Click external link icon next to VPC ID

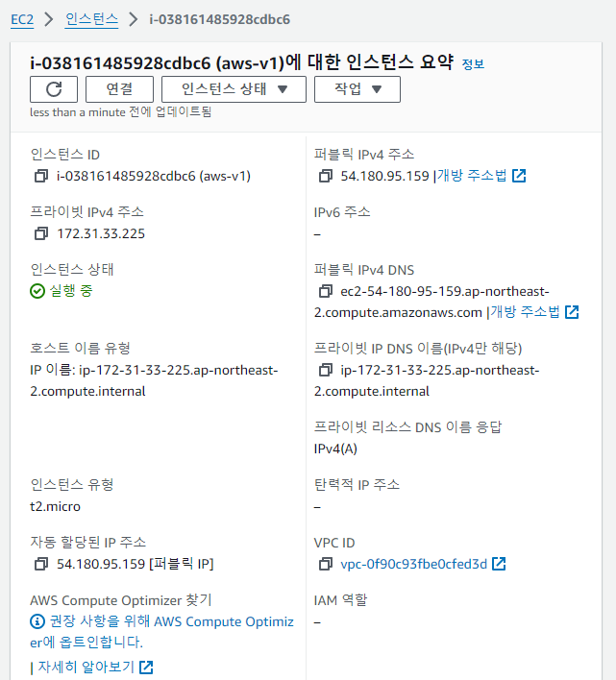pos(499,564)
